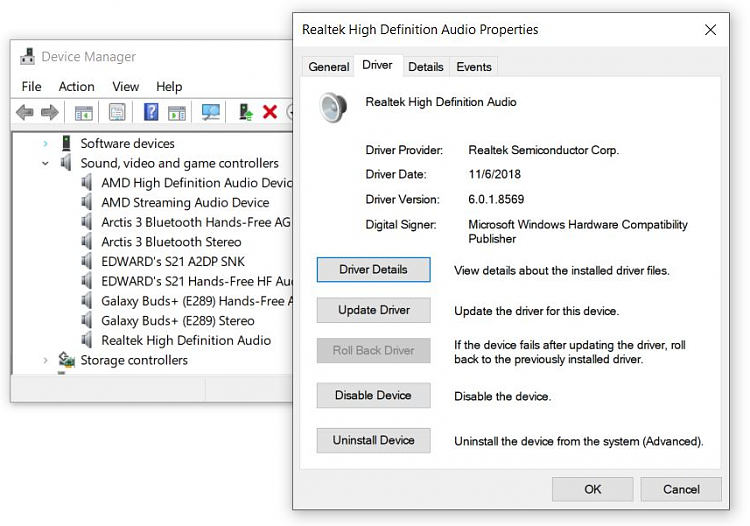Viewport: 750px width, 526px height.
Task: Switch to the Details tab
Action: (x=426, y=67)
